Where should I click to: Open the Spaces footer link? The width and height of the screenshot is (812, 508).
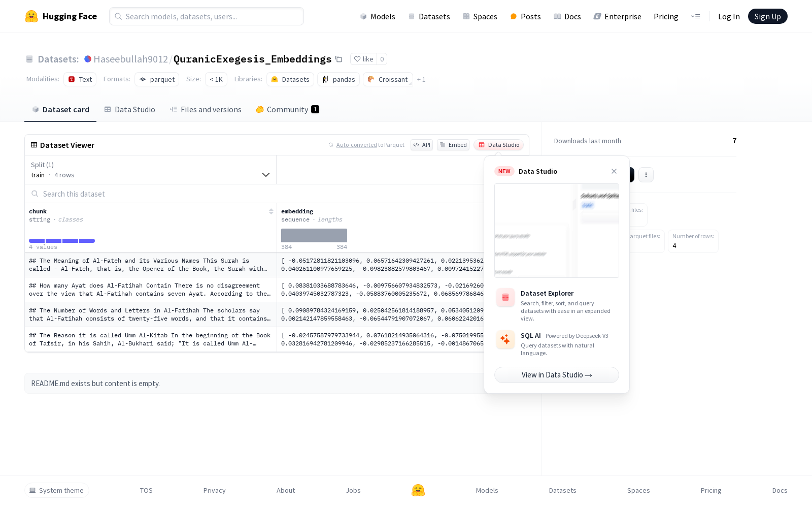point(638,490)
